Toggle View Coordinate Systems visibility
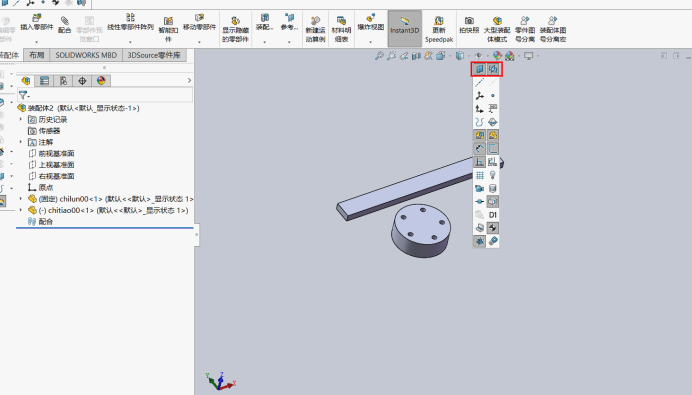The height and width of the screenshot is (395, 692). coord(480,96)
